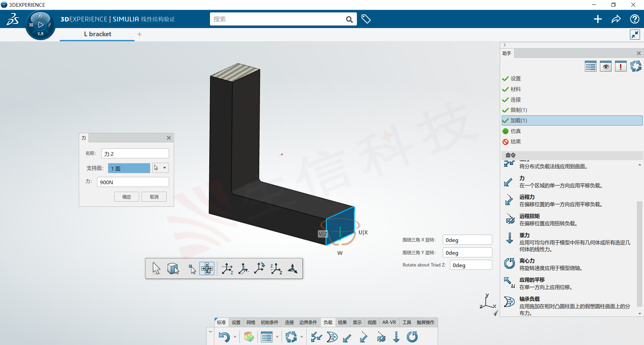The height and width of the screenshot is (345, 644).
Task: Click the table list icon in bottom toolbar
Action: point(267,337)
